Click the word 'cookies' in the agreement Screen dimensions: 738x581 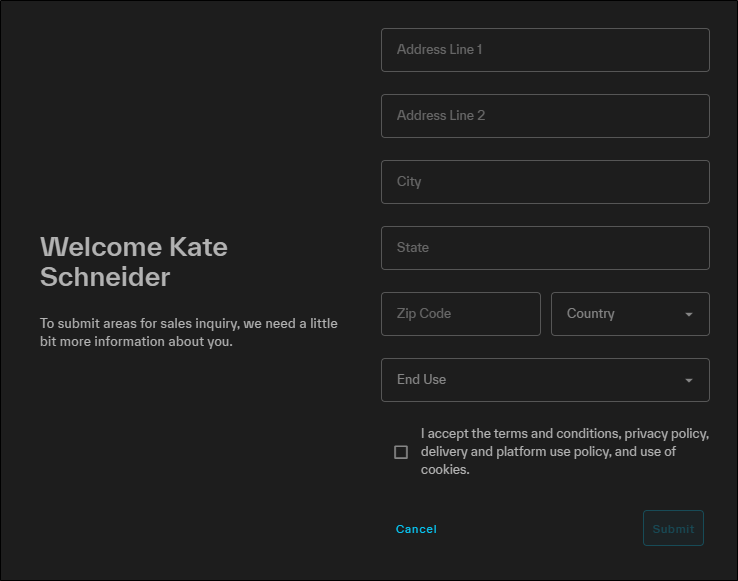443,470
